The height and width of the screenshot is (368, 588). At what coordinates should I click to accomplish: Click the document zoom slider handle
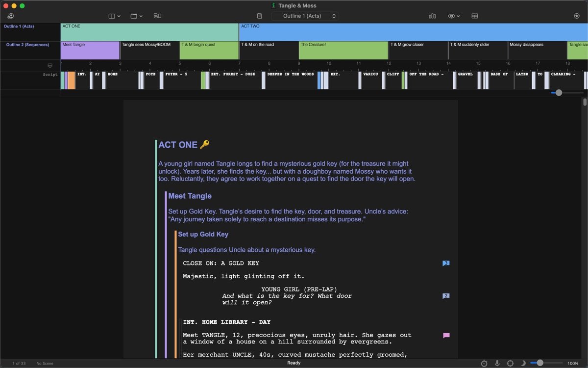(540, 363)
